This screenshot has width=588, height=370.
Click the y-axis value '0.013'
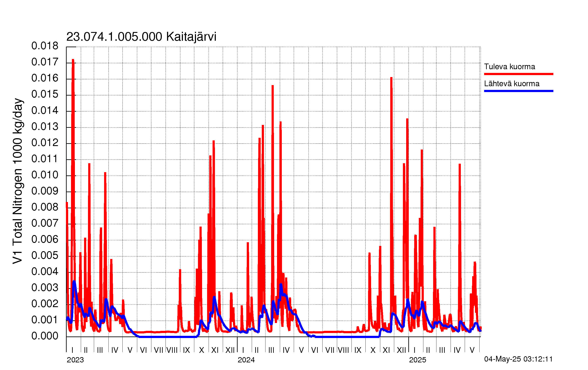click(45, 127)
